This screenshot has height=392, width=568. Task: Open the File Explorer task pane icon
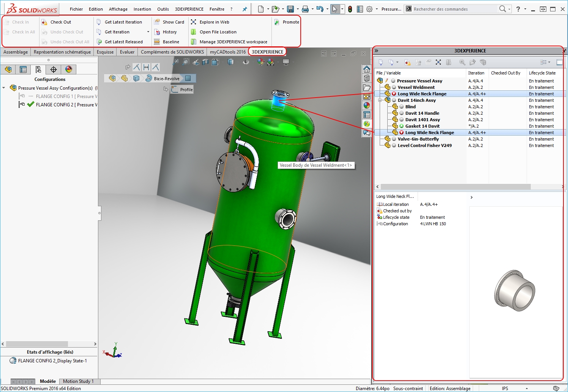coord(367,87)
